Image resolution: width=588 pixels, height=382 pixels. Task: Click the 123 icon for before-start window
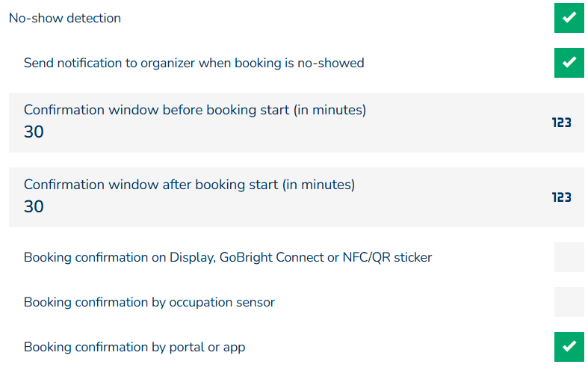point(561,123)
